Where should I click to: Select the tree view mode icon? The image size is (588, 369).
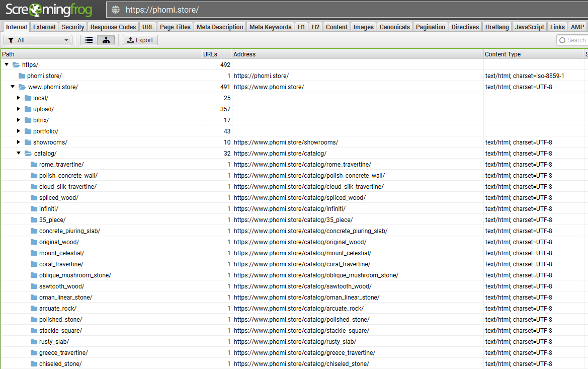click(106, 40)
